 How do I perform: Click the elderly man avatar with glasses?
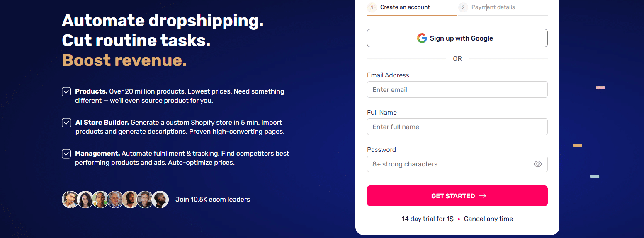coord(115,200)
